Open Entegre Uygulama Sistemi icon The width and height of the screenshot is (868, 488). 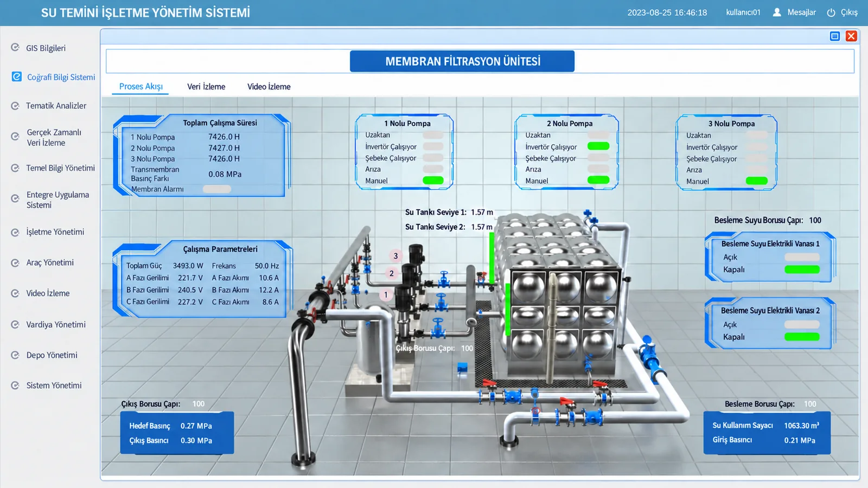coord(15,199)
